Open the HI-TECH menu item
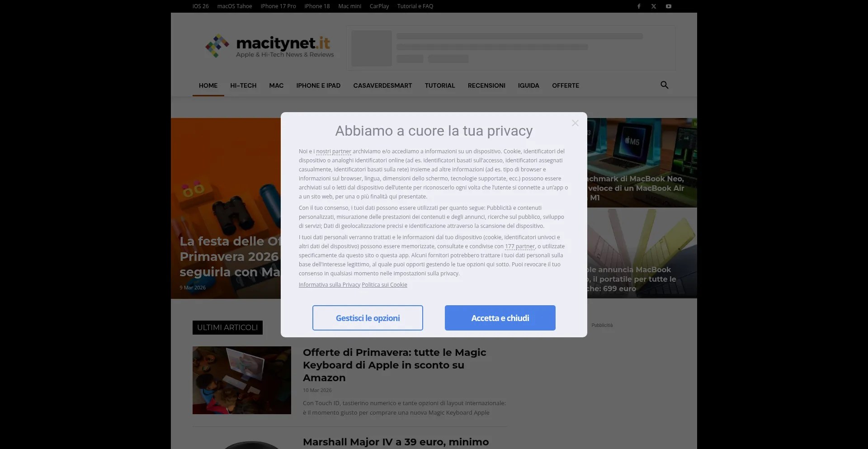This screenshot has height=449, width=868. click(x=243, y=85)
